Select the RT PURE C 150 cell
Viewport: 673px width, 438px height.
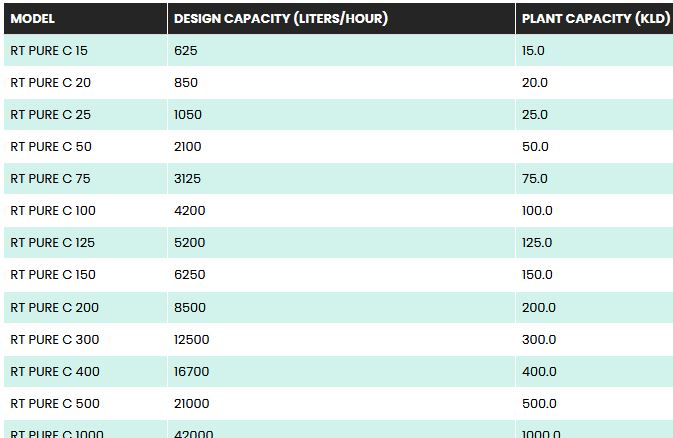(53, 274)
